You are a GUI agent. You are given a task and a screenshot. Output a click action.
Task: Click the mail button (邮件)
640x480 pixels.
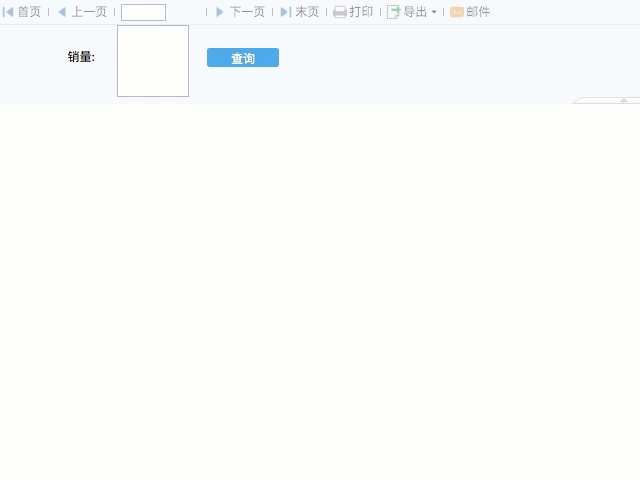pos(470,12)
